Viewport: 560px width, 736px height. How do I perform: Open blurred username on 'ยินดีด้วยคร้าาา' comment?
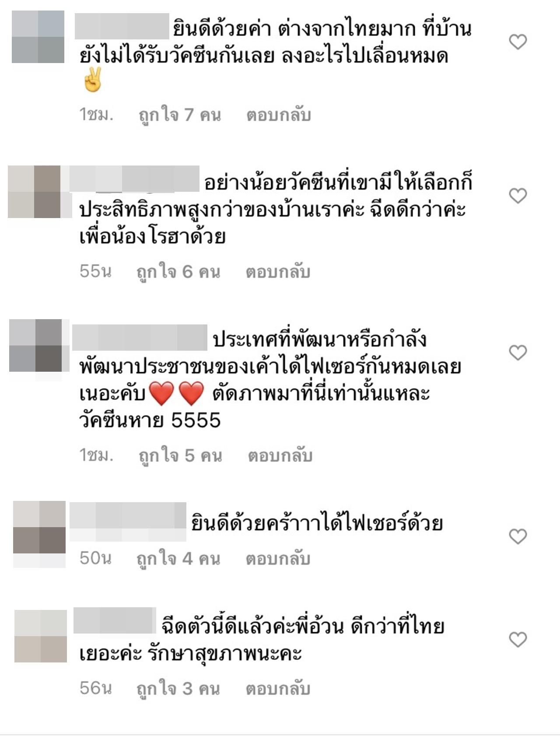click(x=128, y=521)
